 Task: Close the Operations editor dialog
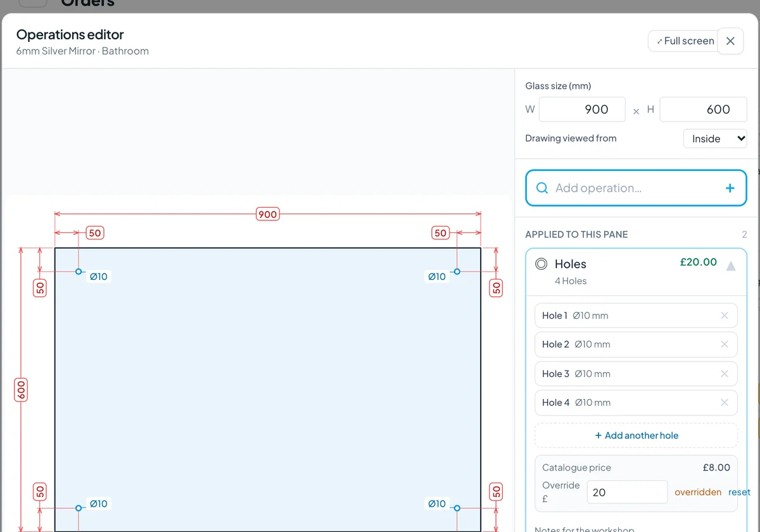click(730, 41)
